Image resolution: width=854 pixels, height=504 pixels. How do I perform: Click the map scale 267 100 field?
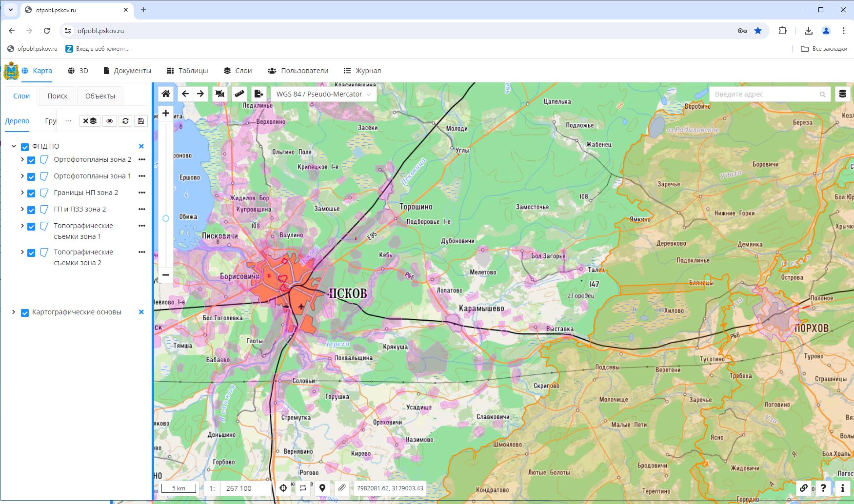click(x=246, y=488)
